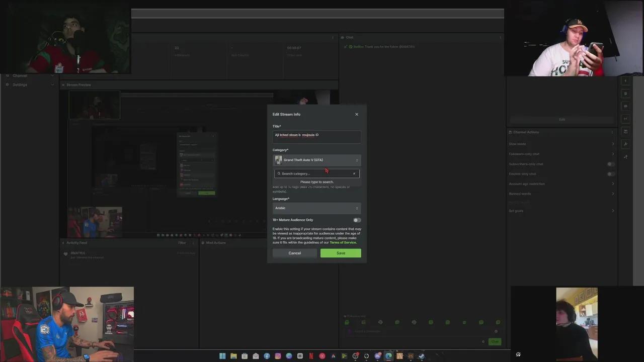
Task: Open the Arabic language dropdown
Action: (317, 208)
